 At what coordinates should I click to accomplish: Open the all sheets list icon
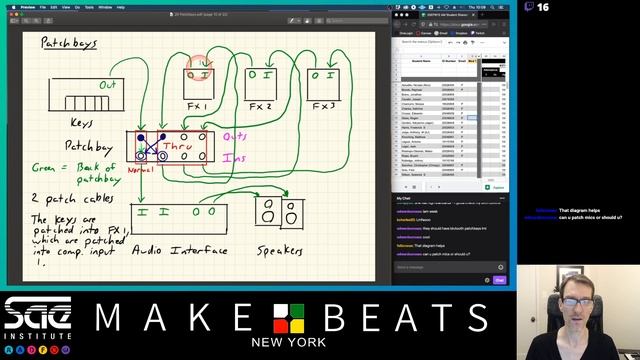[x=414, y=187]
